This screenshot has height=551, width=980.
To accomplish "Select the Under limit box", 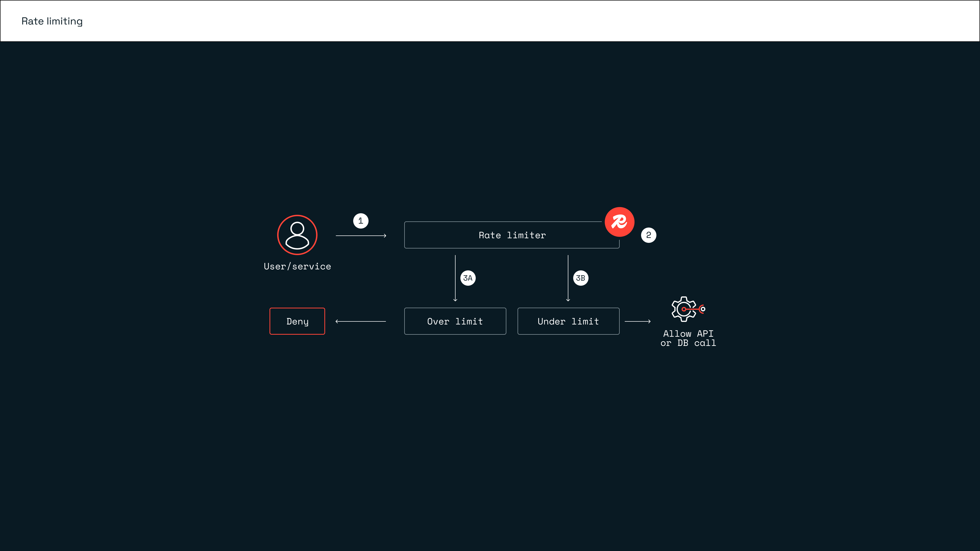I will [568, 321].
